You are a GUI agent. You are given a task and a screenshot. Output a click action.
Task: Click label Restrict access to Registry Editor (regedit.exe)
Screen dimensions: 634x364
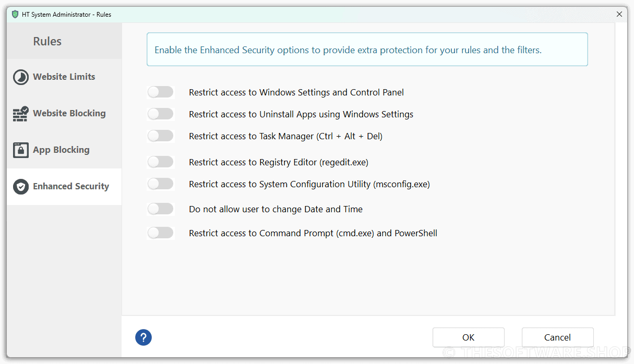click(x=279, y=162)
